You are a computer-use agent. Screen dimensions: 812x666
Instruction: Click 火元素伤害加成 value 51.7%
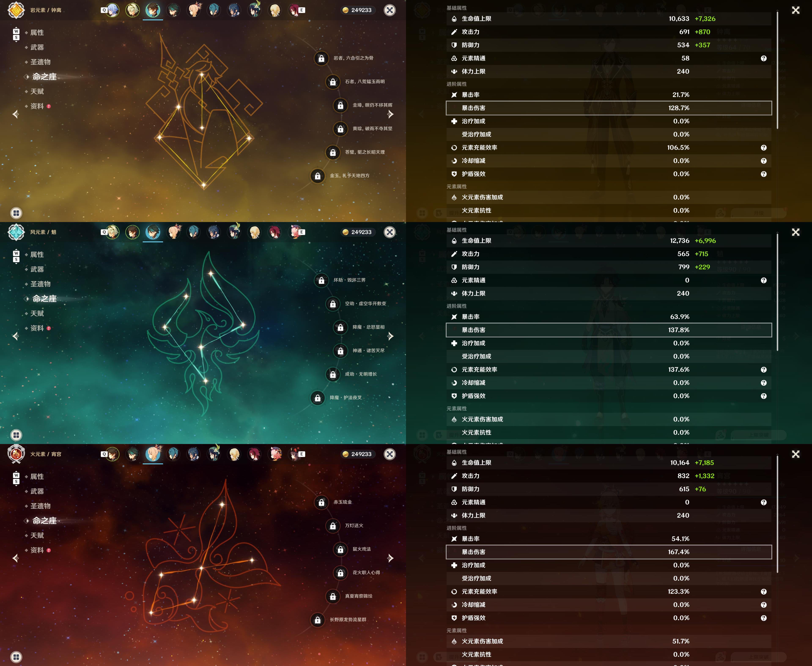(x=681, y=641)
